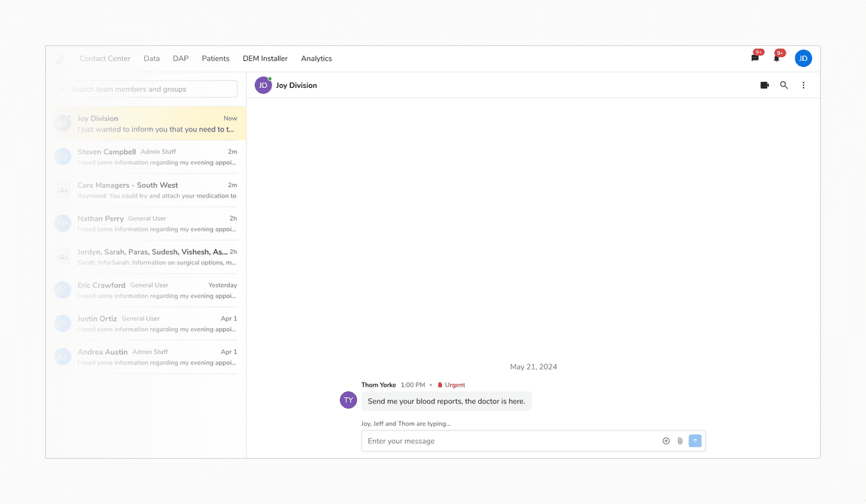Select the Care Managers - South West group
The image size is (866, 504).
[146, 190]
